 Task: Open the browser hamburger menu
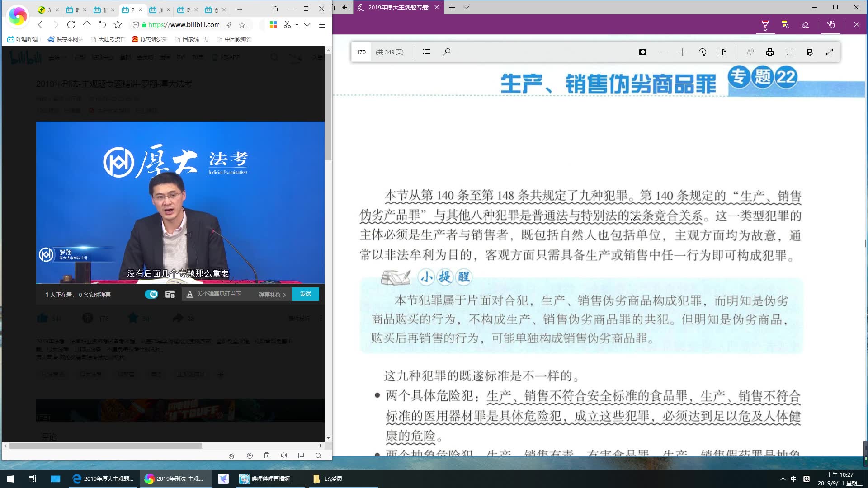[x=322, y=25]
